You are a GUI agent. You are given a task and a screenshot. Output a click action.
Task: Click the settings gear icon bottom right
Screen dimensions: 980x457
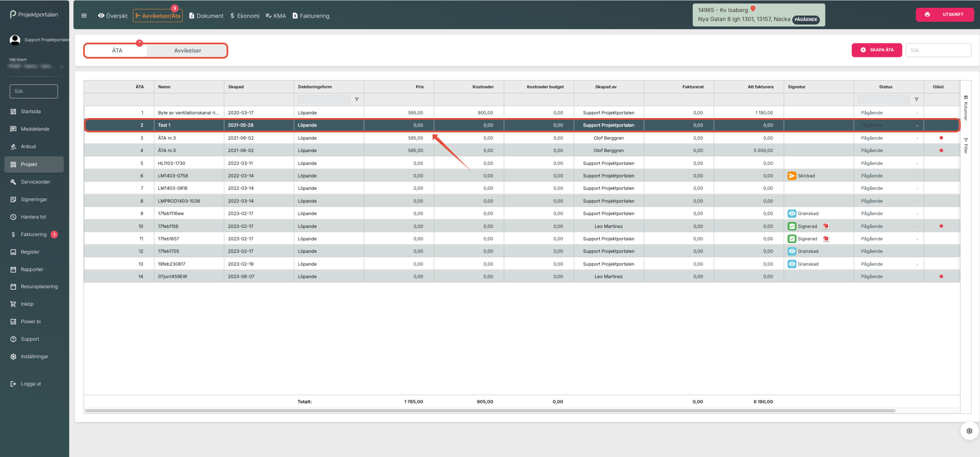tap(969, 431)
